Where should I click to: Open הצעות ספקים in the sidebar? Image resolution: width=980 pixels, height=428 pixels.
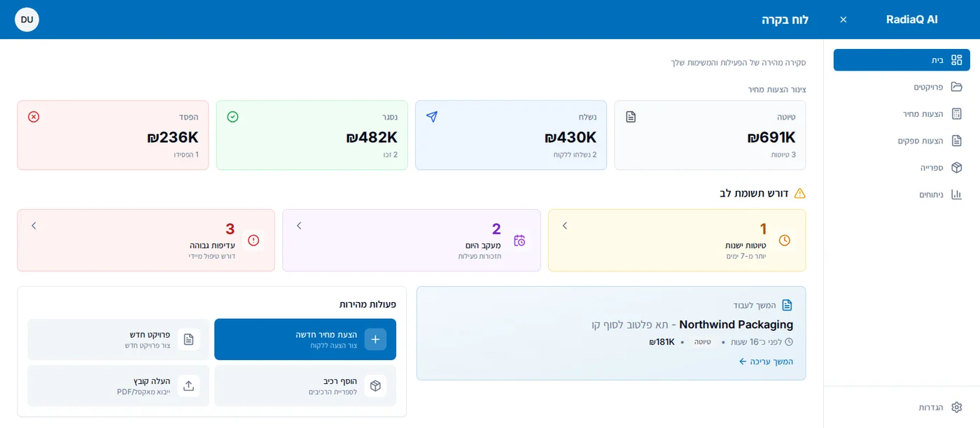[902, 141]
